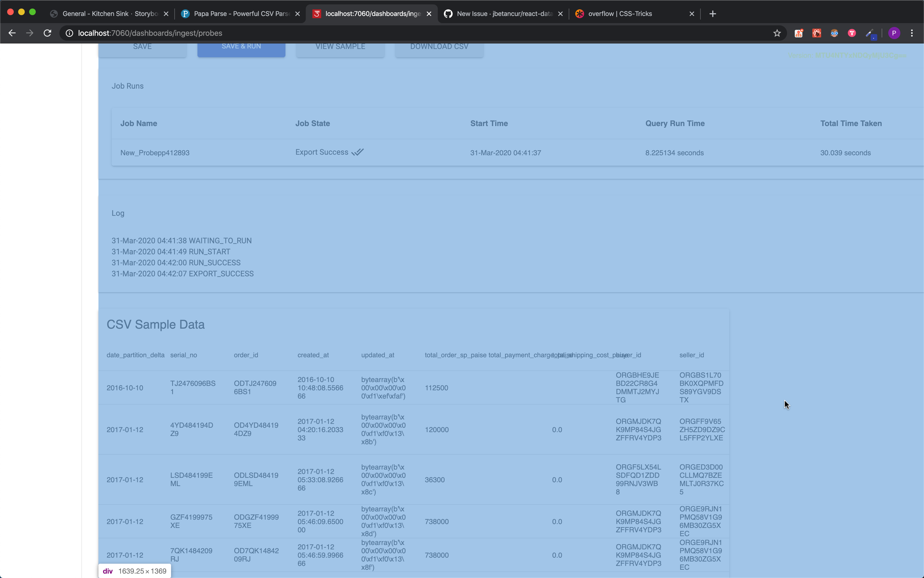Viewport: 924px width, 578px height.
Task: Close the CSS-Tricks overflow tab
Action: pyautogui.click(x=691, y=14)
